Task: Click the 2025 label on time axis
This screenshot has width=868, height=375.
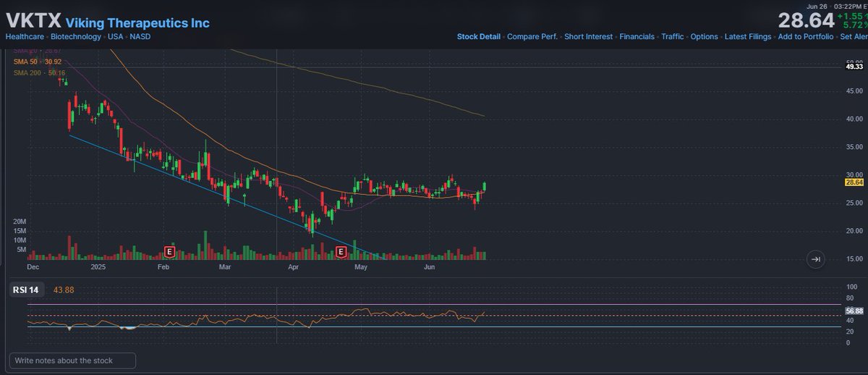Action: [x=99, y=267]
